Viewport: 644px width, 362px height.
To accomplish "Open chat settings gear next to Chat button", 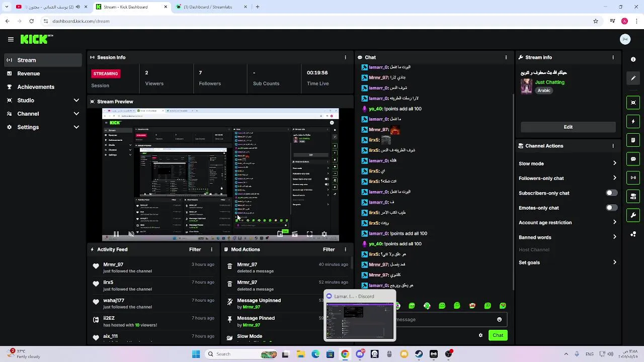I will (x=480, y=335).
